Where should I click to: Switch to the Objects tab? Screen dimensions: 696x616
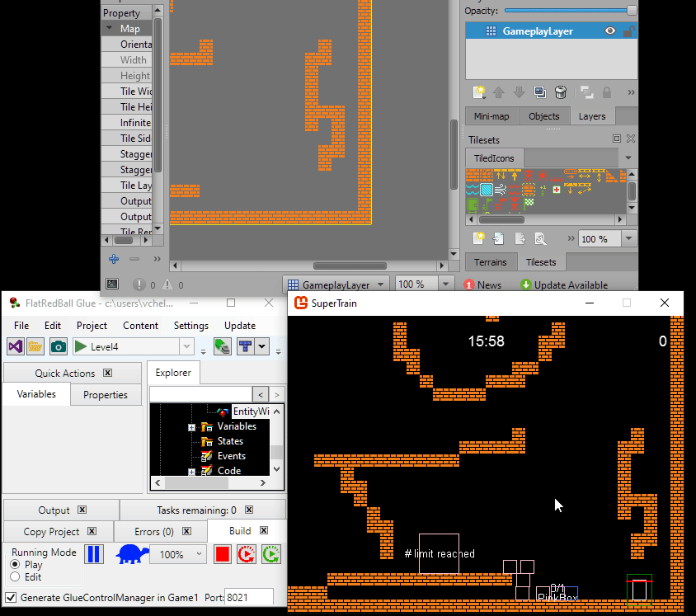click(543, 116)
